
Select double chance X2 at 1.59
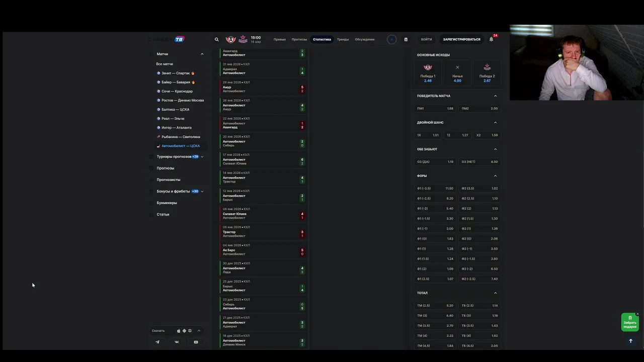pyautogui.click(x=487, y=135)
